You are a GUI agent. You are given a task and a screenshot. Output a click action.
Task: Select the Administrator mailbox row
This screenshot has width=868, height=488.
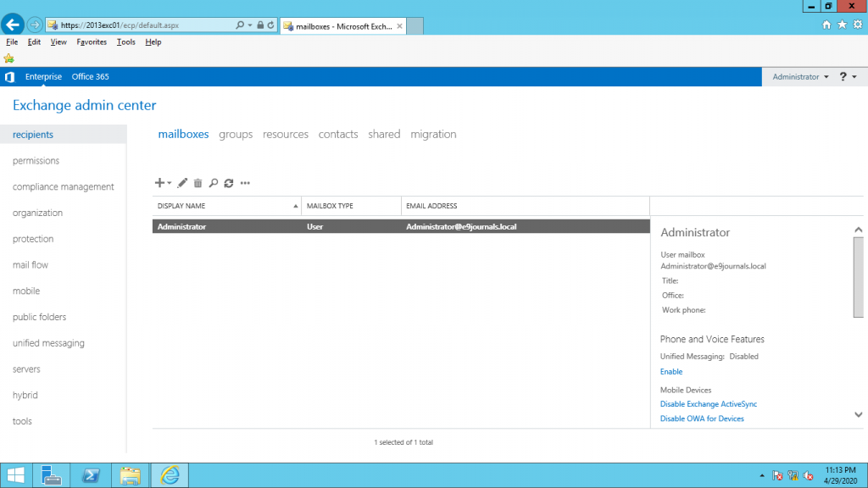pyautogui.click(x=401, y=226)
